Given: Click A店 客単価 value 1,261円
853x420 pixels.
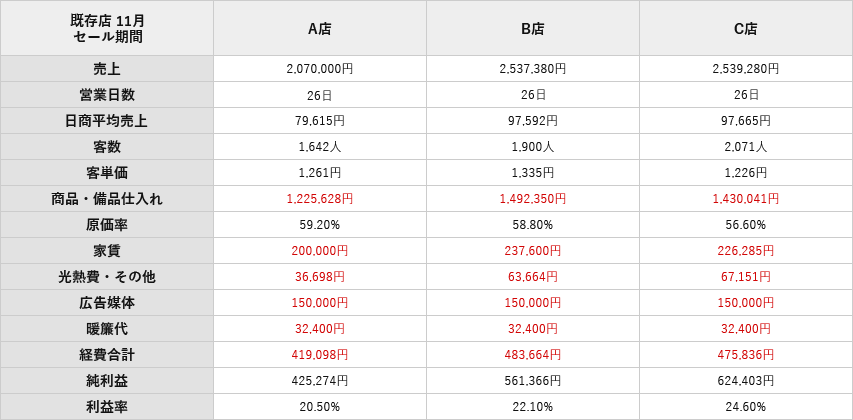Looking at the screenshot, I should pos(320,173).
